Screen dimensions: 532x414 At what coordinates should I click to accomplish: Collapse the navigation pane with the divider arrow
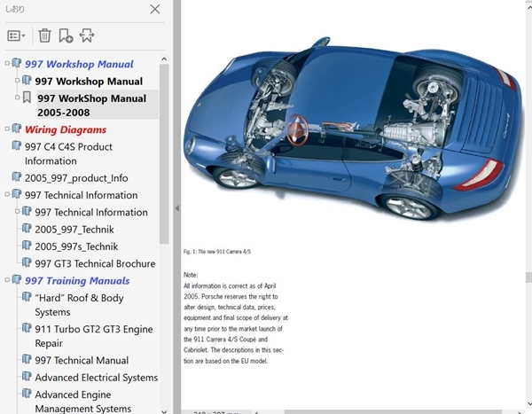[x=176, y=208]
